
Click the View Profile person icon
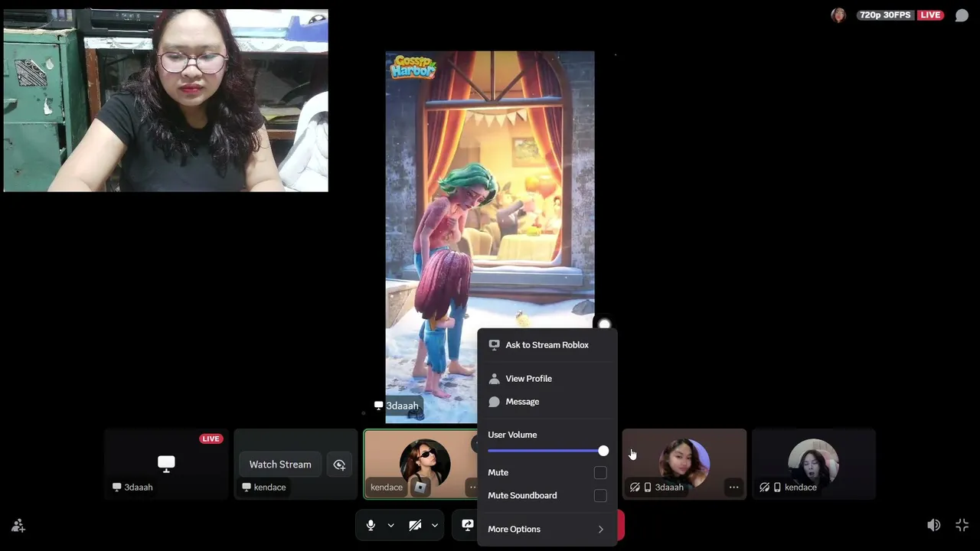(494, 379)
